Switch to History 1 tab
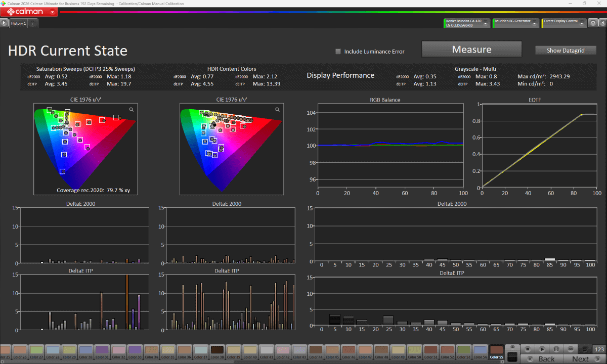 point(18,23)
